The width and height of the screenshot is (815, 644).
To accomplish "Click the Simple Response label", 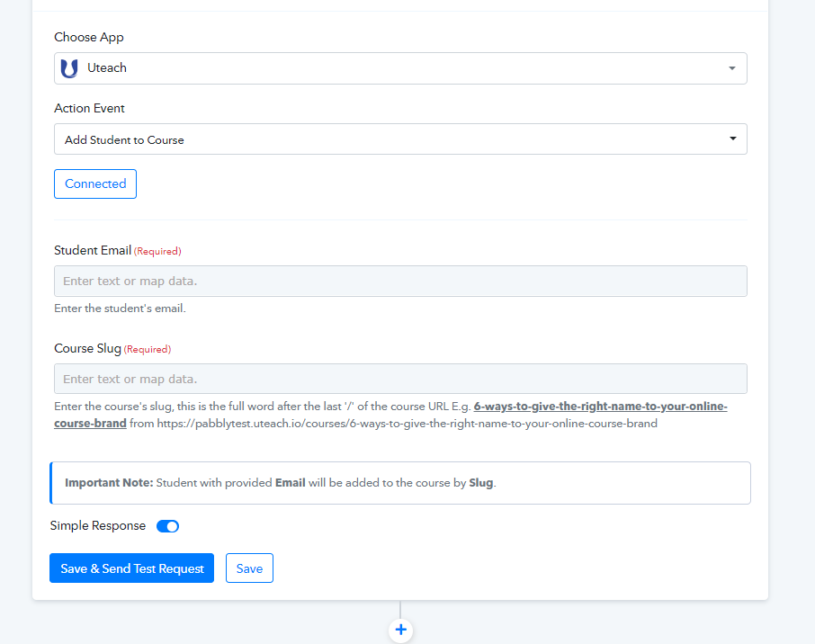I will (x=98, y=525).
